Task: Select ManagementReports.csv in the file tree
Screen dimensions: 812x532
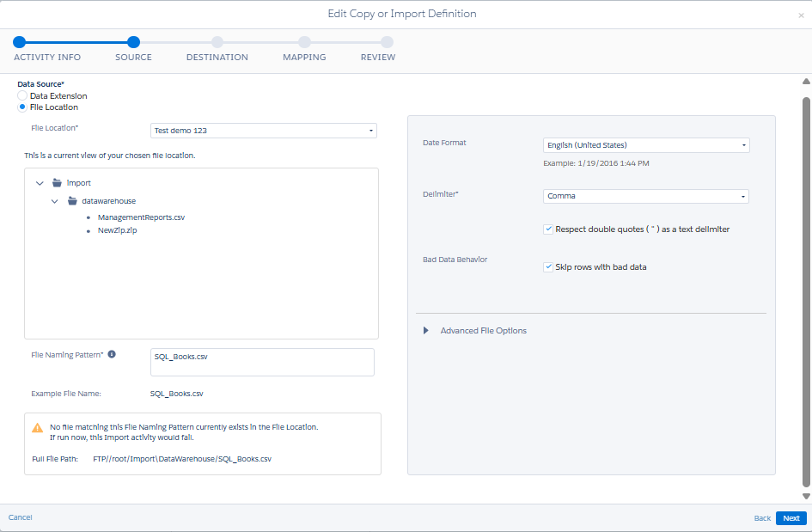Action: pos(141,217)
